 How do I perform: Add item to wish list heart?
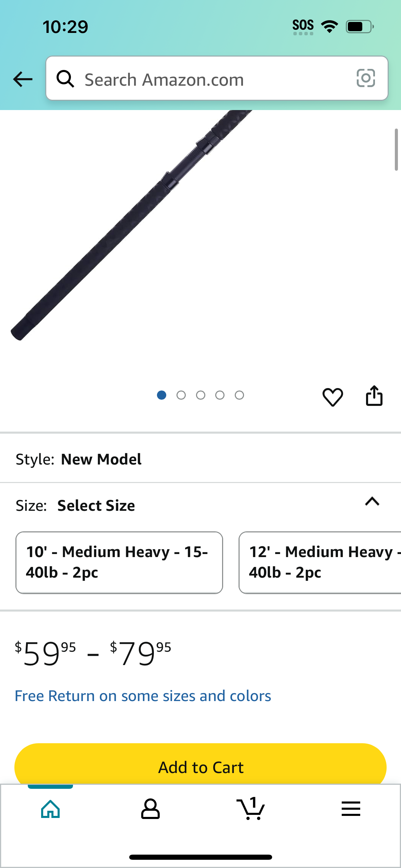tap(332, 397)
